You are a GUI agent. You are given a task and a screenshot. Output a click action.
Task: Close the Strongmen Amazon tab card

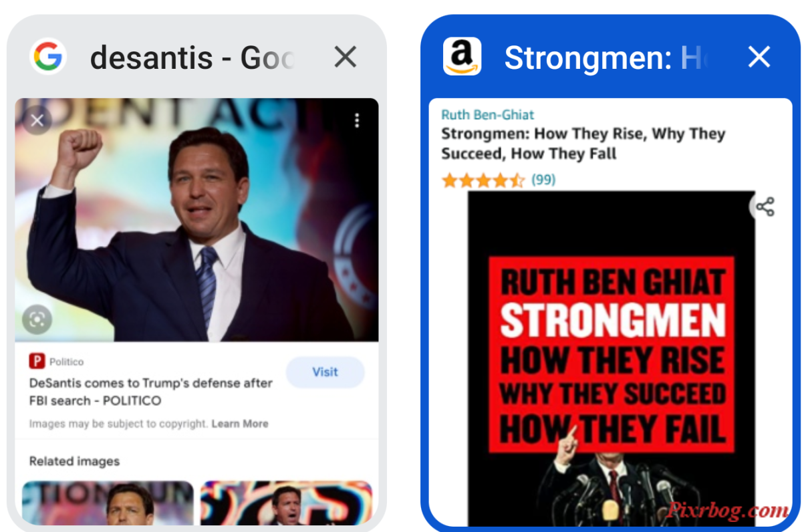pos(759,57)
